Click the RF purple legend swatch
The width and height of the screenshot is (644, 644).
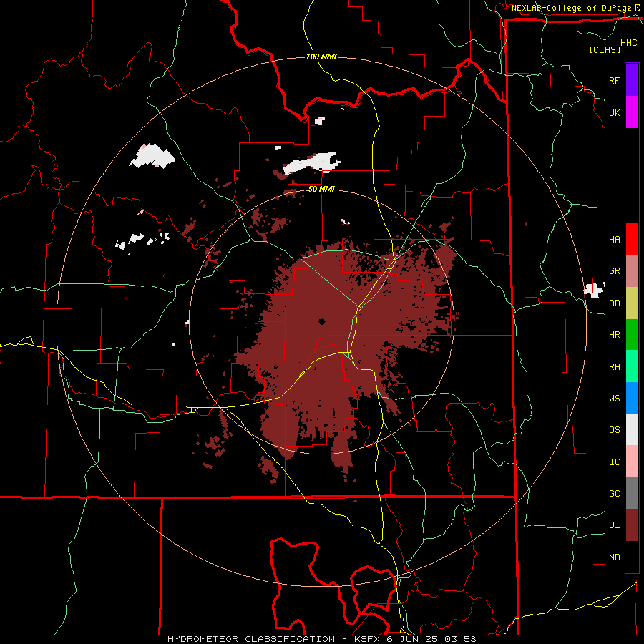(x=632, y=79)
